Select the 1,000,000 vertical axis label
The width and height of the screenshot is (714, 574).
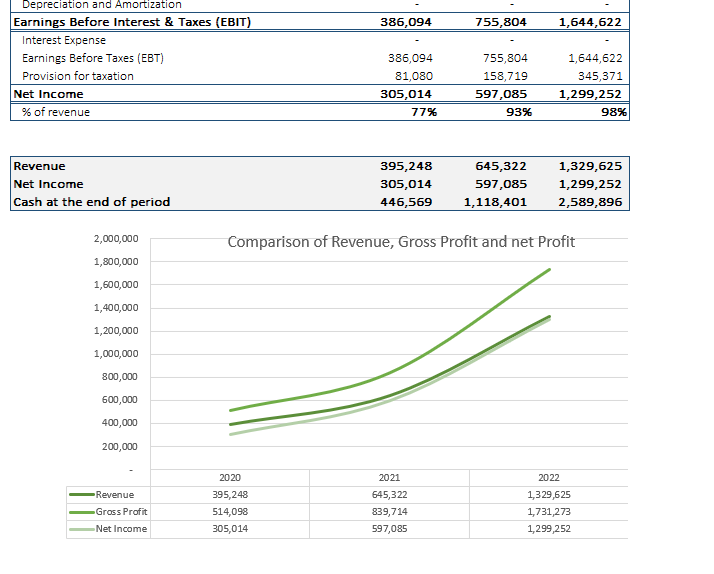tap(116, 354)
